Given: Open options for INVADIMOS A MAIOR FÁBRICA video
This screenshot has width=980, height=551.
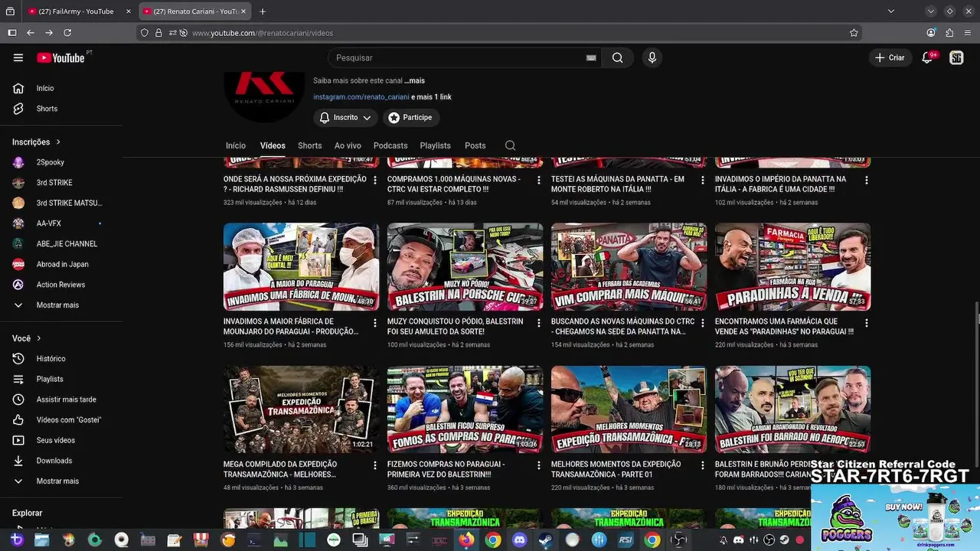Looking at the screenshot, I should pos(375,323).
